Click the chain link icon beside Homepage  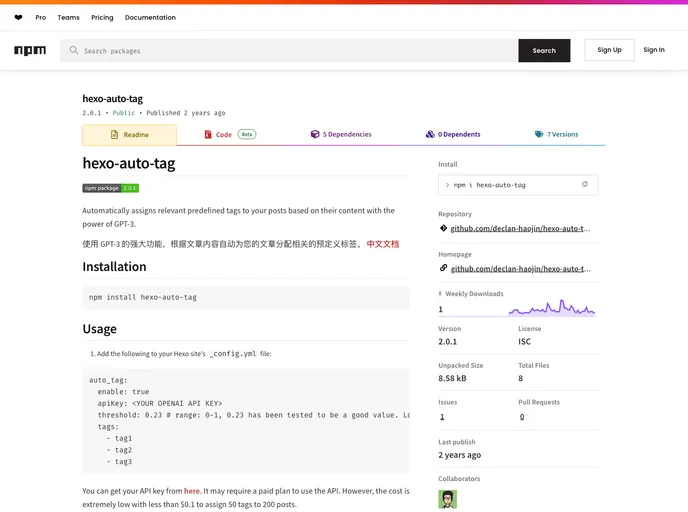coord(443,268)
